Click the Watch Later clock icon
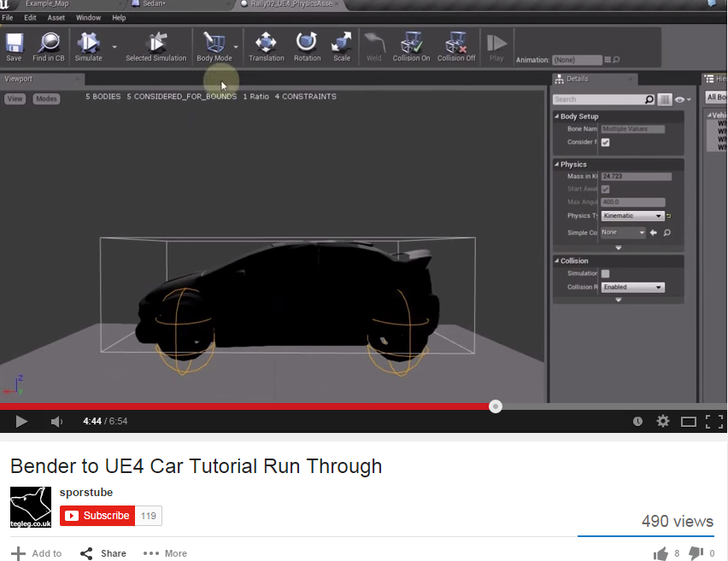Viewport: 728px width, 561px height. pos(638,421)
